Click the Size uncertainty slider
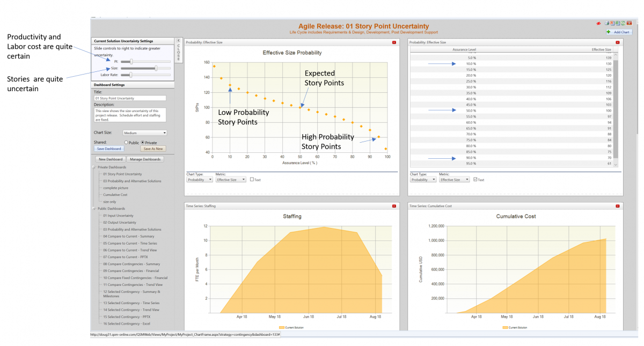The height and width of the screenshot is (346, 644). coord(145,68)
